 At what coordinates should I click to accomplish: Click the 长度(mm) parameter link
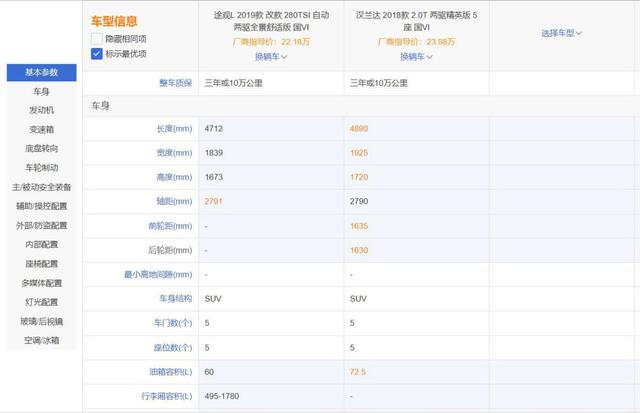[174, 129]
